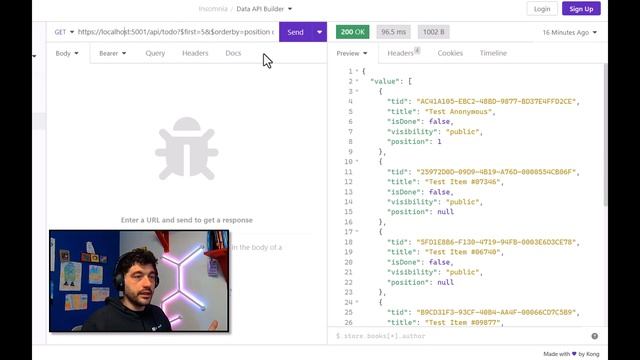
Task: Click the "Test Item #06740" title value
Action: 464,252
